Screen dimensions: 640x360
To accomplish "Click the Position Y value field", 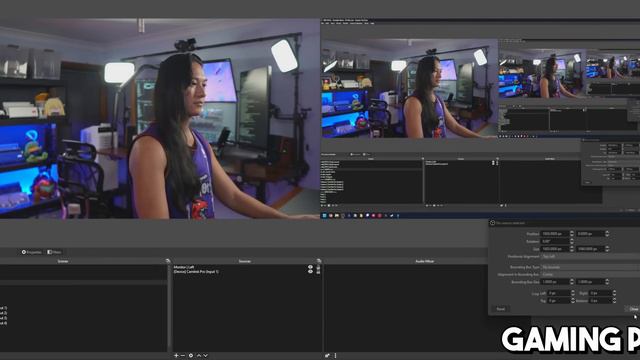I will pos(590,233).
